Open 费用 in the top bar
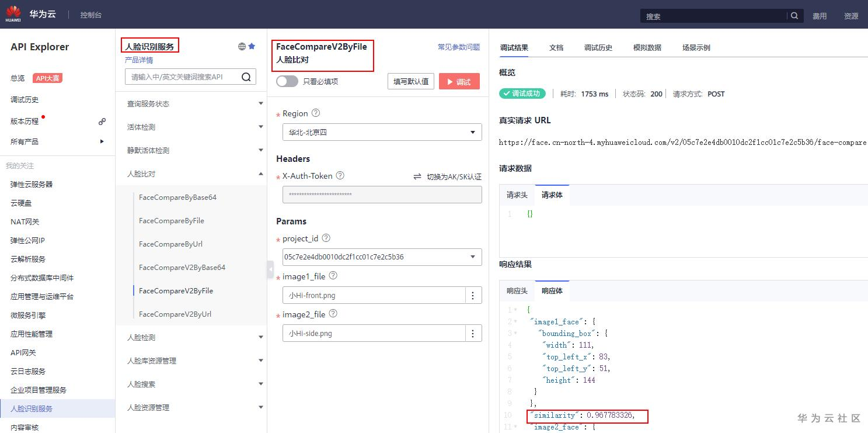 point(820,16)
